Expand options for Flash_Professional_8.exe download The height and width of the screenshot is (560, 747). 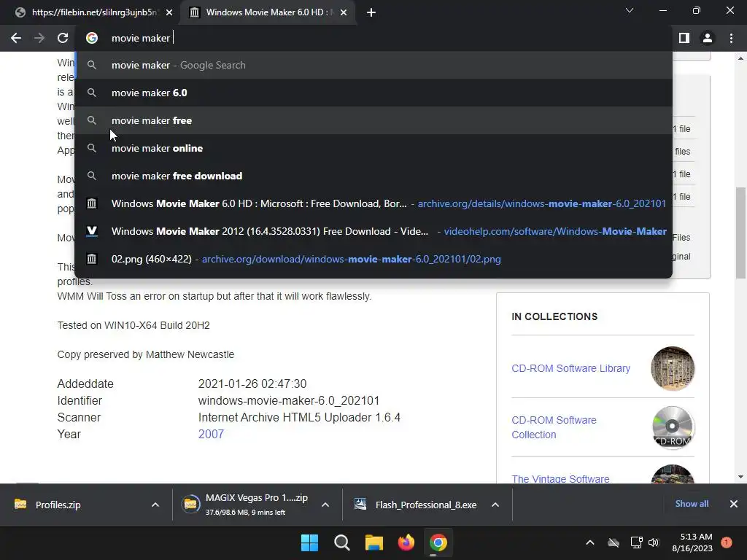[495, 505]
